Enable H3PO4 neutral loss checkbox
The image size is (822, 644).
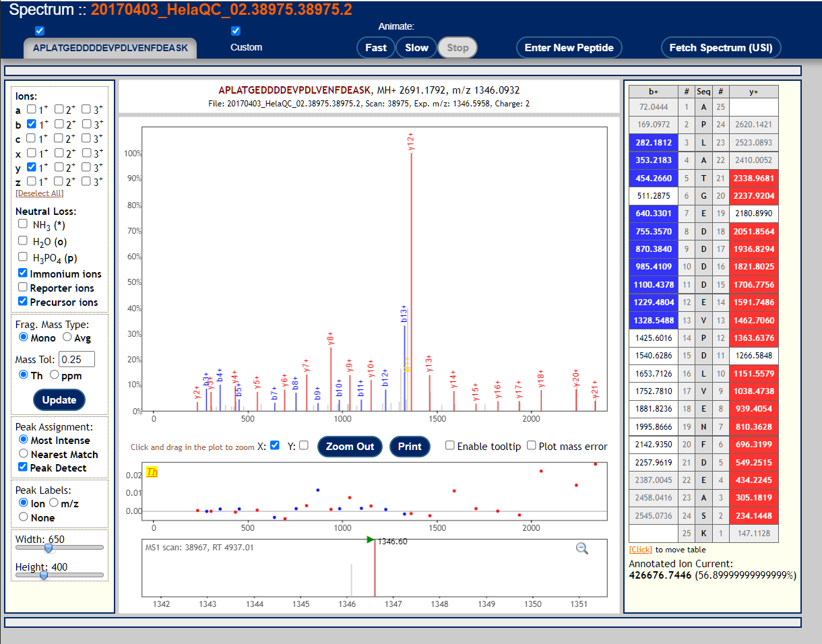tap(24, 257)
